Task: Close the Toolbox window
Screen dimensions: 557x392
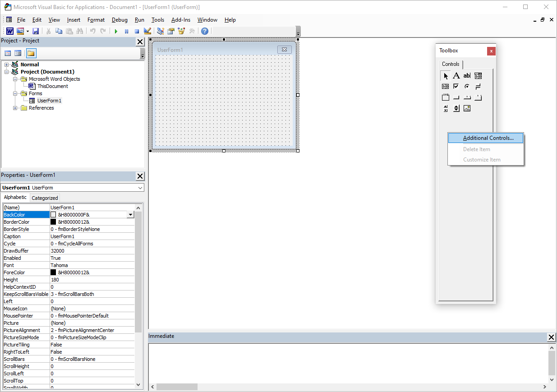Action: 491,51
